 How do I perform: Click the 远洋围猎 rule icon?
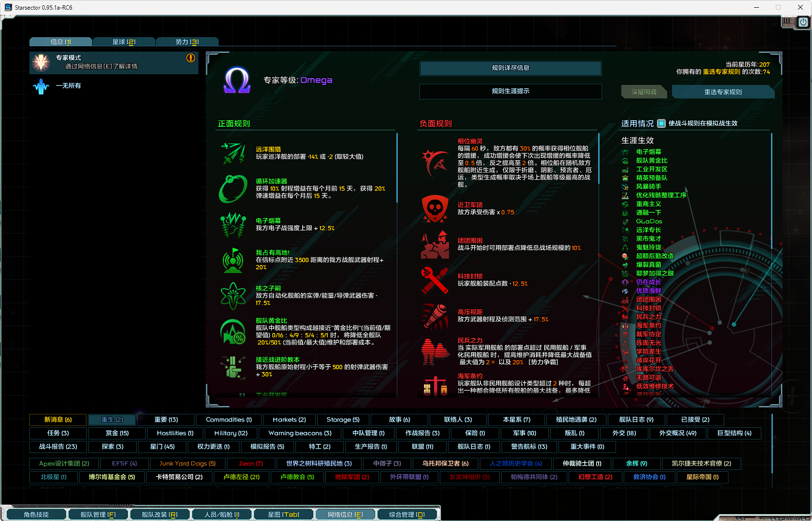coord(233,153)
